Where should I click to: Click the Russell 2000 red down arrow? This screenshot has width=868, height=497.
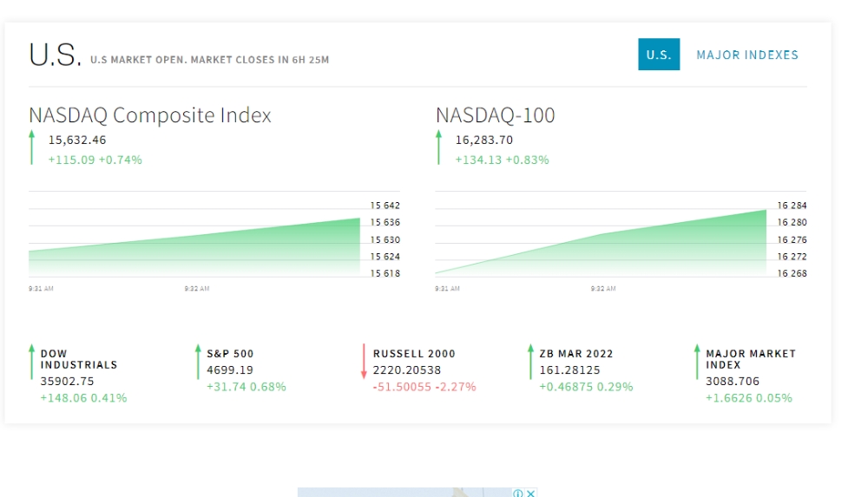(x=364, y=362)
